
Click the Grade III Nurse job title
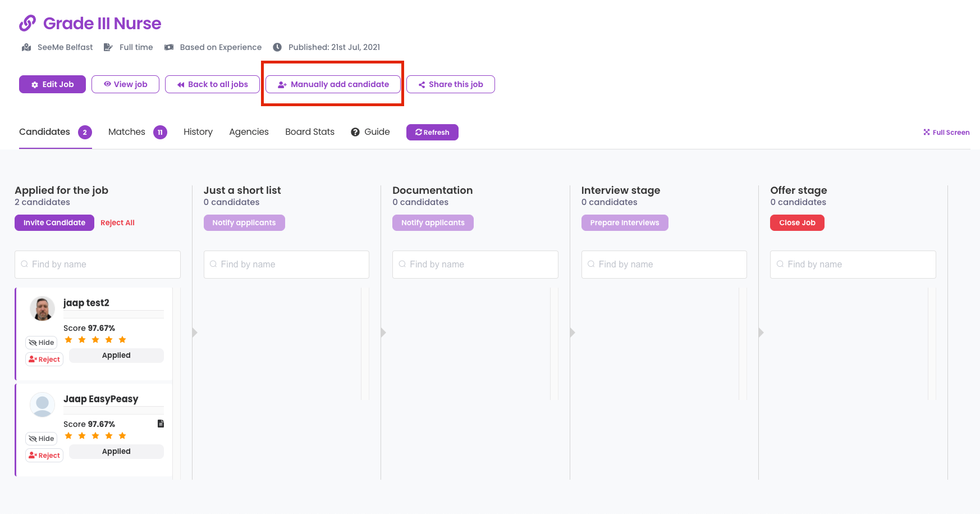coord(102,24)
